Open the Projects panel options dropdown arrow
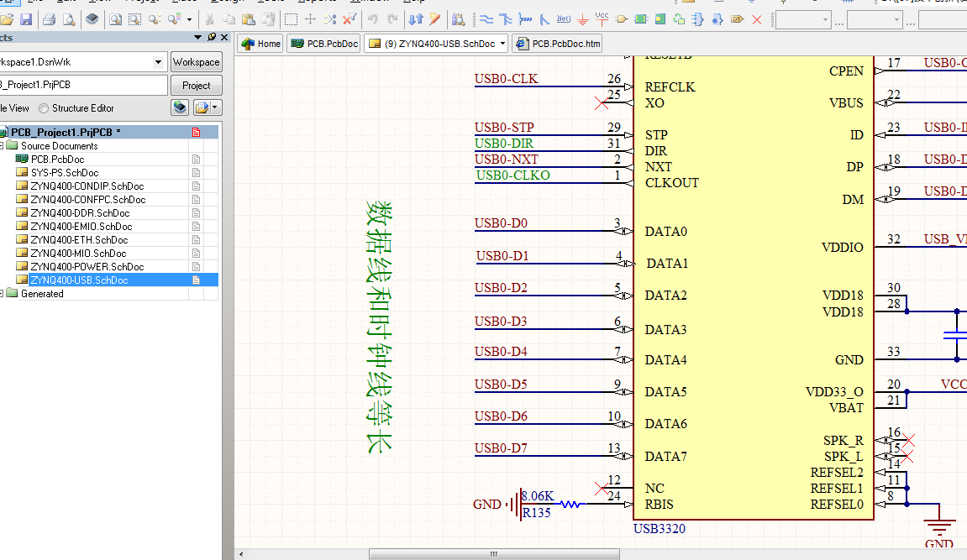967x560 pixels. [x=197, y=38]
